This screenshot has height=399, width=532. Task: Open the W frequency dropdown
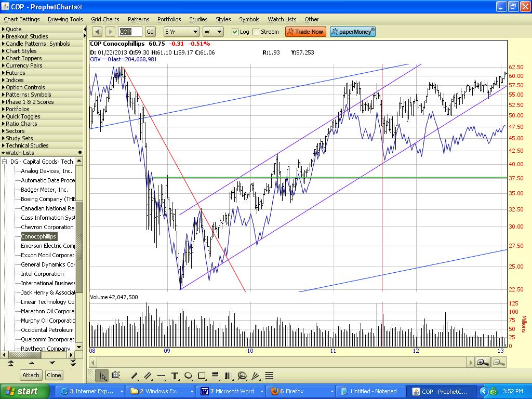pyautogui.click(x=212, y=32)
